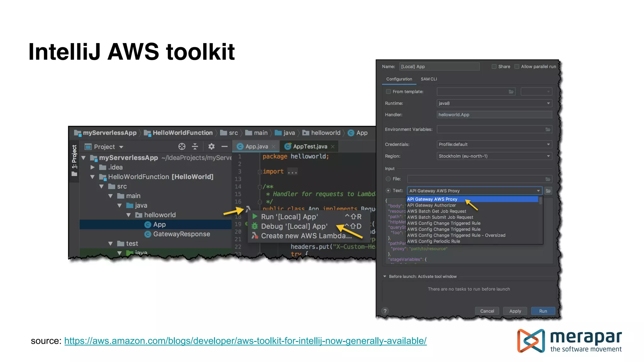644x362 pixels.
Task: Open Project panel settings gear
Action: pyautogui.click(x=211, y=146)
